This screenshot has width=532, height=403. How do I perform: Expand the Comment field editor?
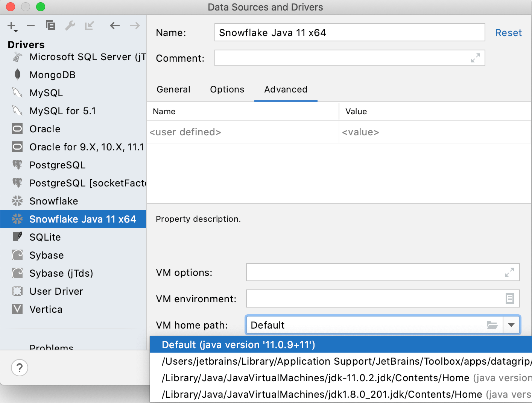476,58
